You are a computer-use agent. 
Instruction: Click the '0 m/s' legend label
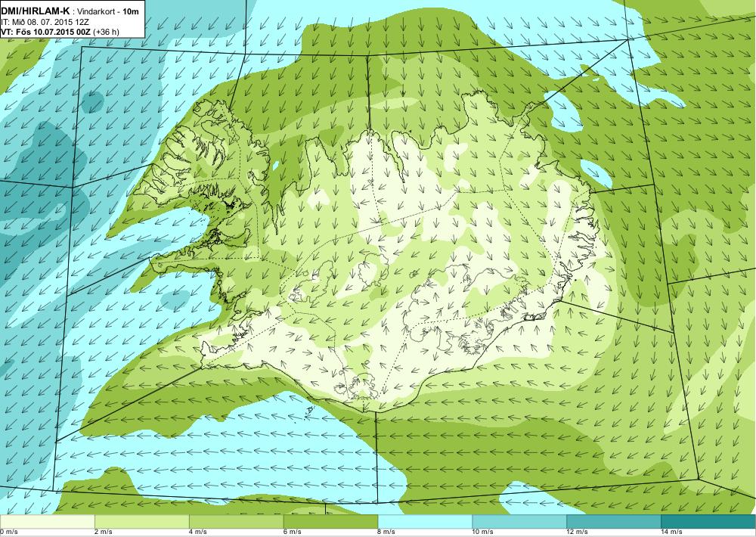[8, 532]
